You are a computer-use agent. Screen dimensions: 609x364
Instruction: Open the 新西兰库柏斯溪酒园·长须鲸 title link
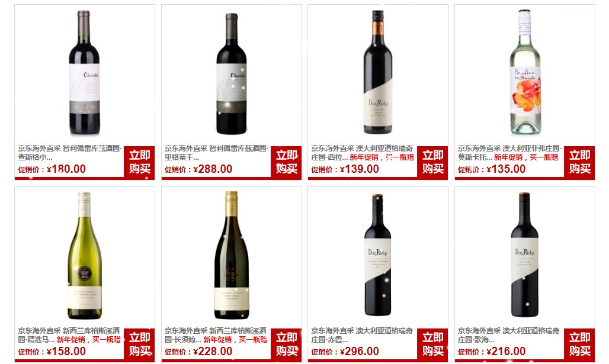coord(216,335)
